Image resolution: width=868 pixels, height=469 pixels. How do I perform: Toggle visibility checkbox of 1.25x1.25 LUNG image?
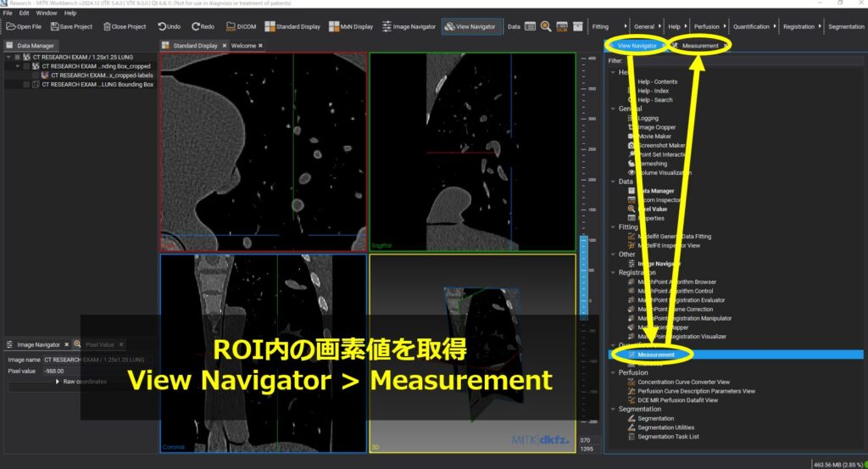pyautogui.click(x=18, y=57)
